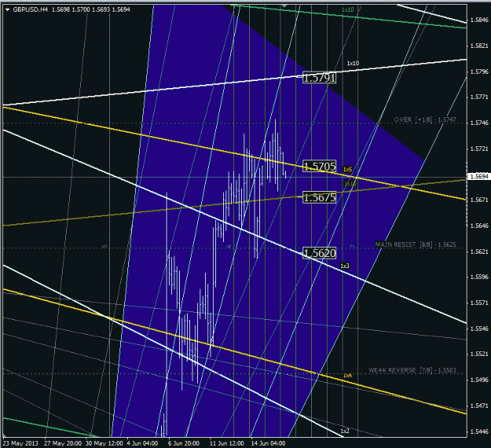Image resolution: width=491 pixels, height=448 pixels.
Task: Select the yellow 1x4 Gann line label
Action: pos(347,375)
